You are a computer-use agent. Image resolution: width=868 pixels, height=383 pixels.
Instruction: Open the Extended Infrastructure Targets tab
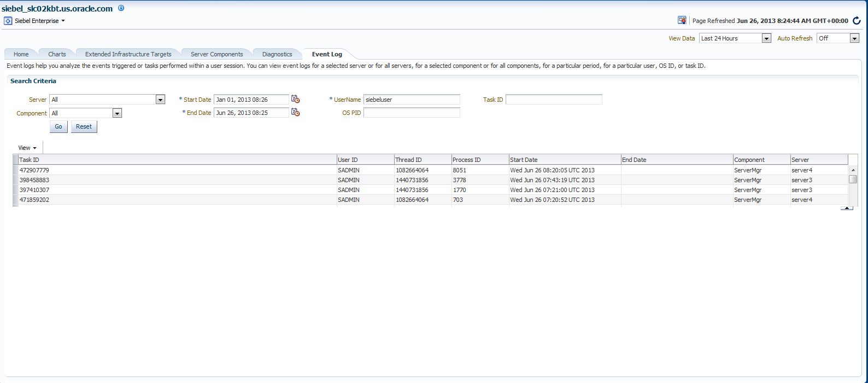point(128,54)
